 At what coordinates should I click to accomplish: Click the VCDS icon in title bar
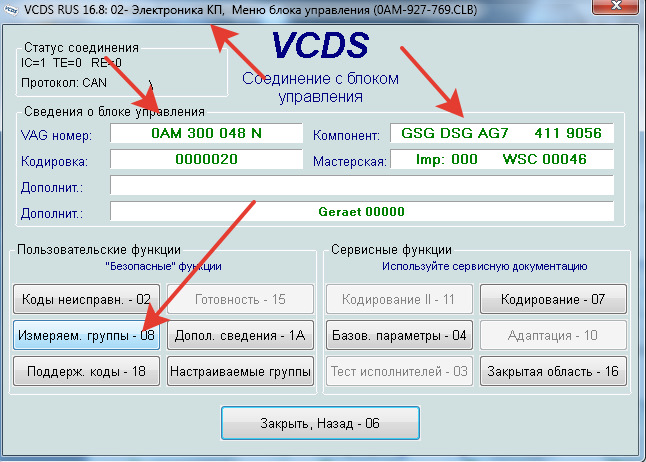coord(11,10)
